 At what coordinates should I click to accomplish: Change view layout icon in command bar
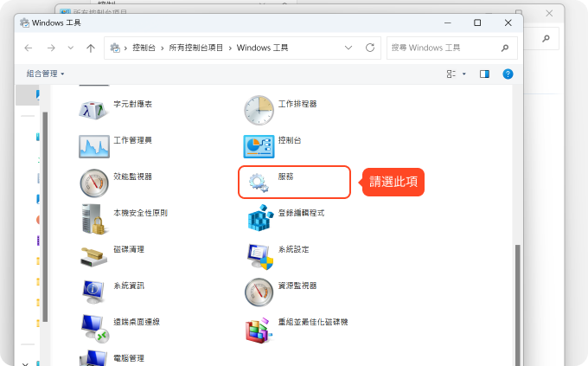(x=451, y=74)
